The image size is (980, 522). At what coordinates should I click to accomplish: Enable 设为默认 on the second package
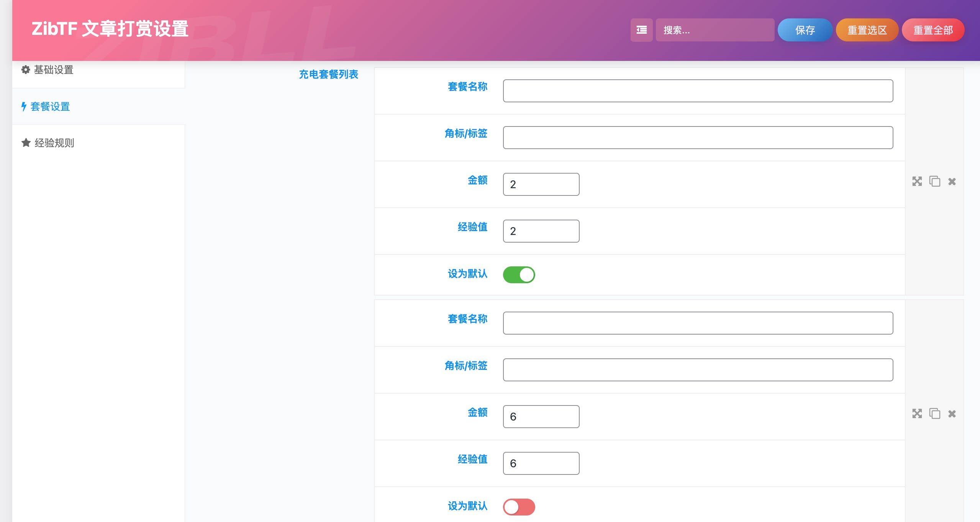click(x=519, y=507)
